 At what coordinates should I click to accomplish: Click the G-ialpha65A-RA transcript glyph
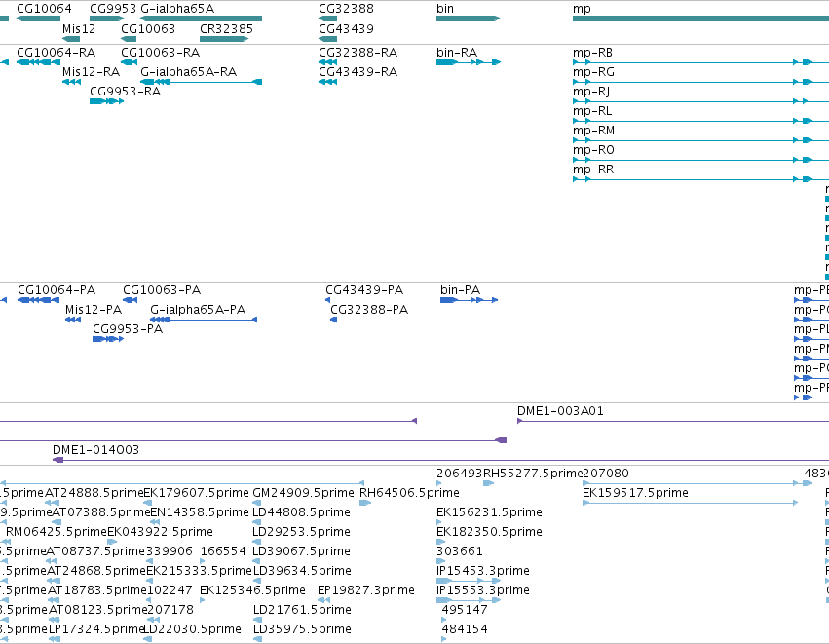[202, 82]
